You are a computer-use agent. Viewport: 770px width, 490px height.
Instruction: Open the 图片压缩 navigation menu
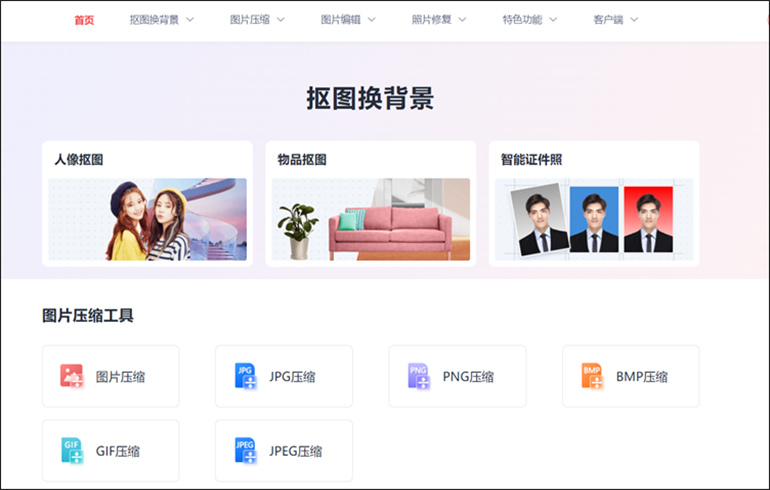[x=250, y=20]
